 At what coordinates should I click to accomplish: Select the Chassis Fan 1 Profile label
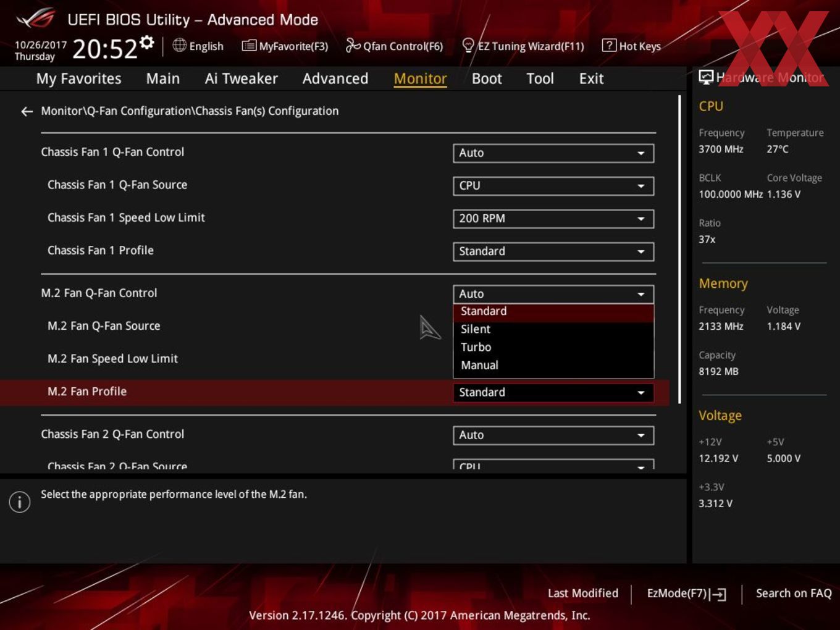coord(101,250)
